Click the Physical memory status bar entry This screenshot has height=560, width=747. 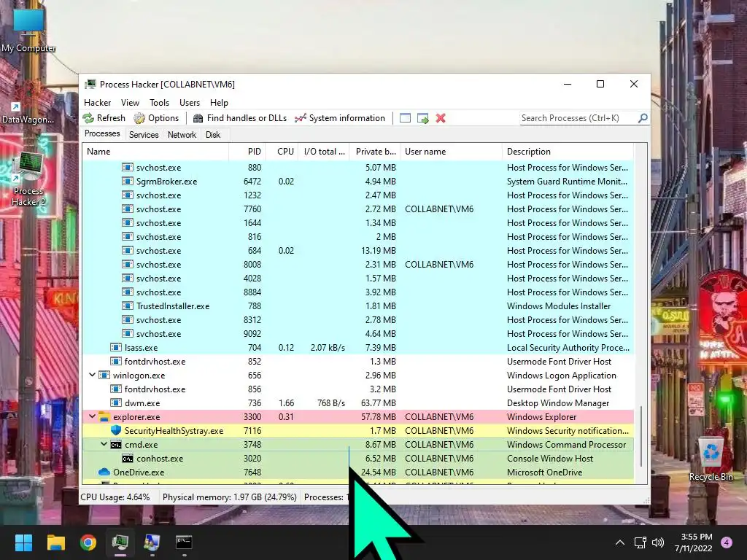click(230, 497)
